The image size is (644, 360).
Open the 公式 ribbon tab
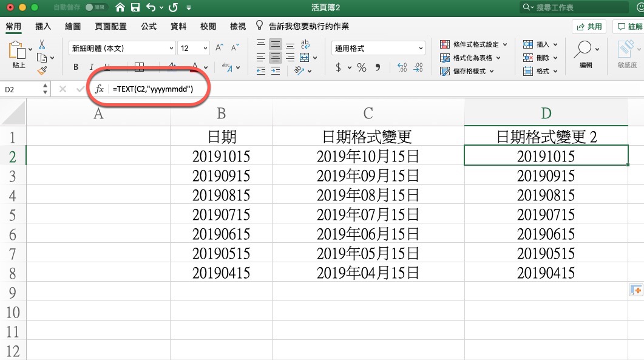(x=149, y=27)
